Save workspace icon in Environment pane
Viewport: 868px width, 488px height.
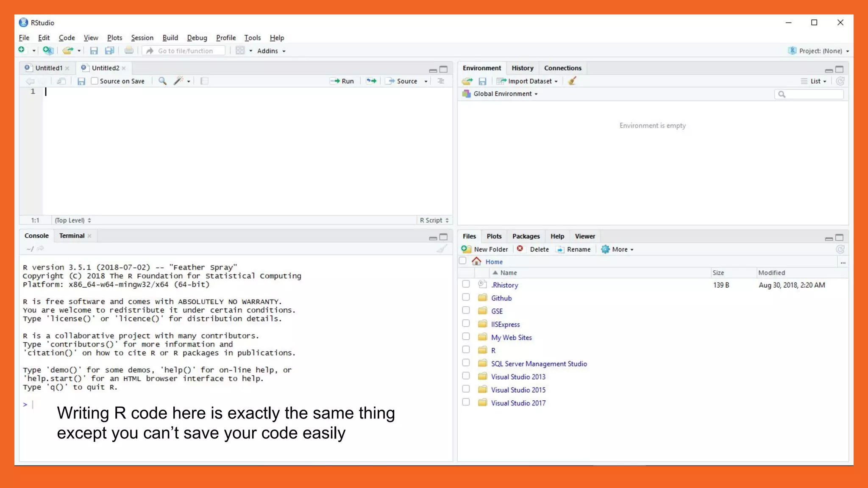click(x=482, y=81)
